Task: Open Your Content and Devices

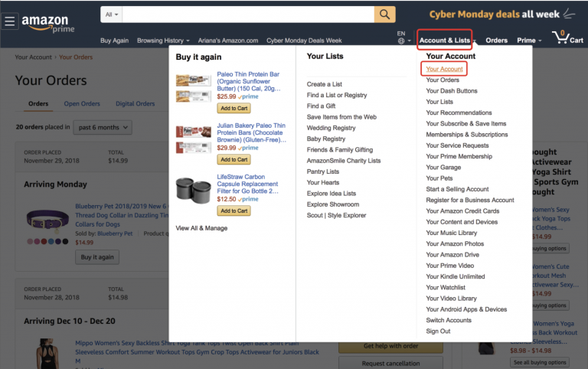Action: 462,221
